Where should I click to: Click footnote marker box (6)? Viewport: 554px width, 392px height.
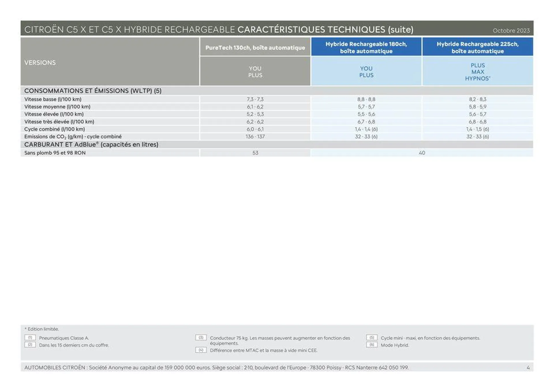click(x=372, y=345)
